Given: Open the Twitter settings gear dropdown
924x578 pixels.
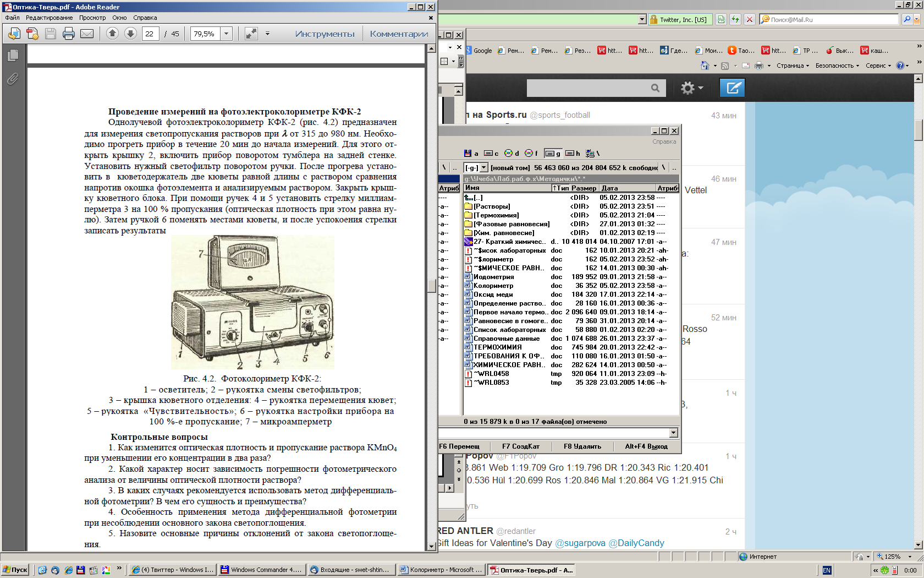Looking at the screenshot, I should pos(692,88).
